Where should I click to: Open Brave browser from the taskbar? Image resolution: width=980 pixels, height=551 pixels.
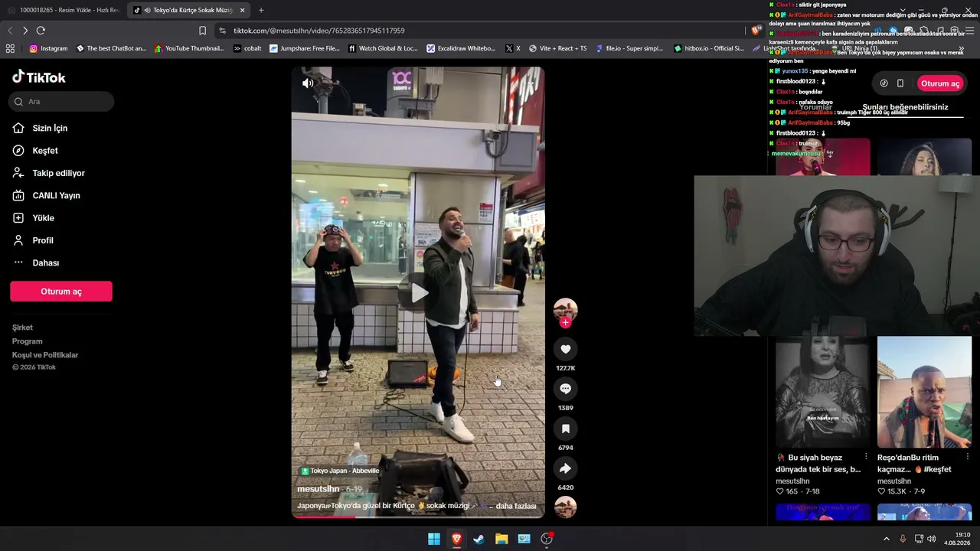[456, 539]
